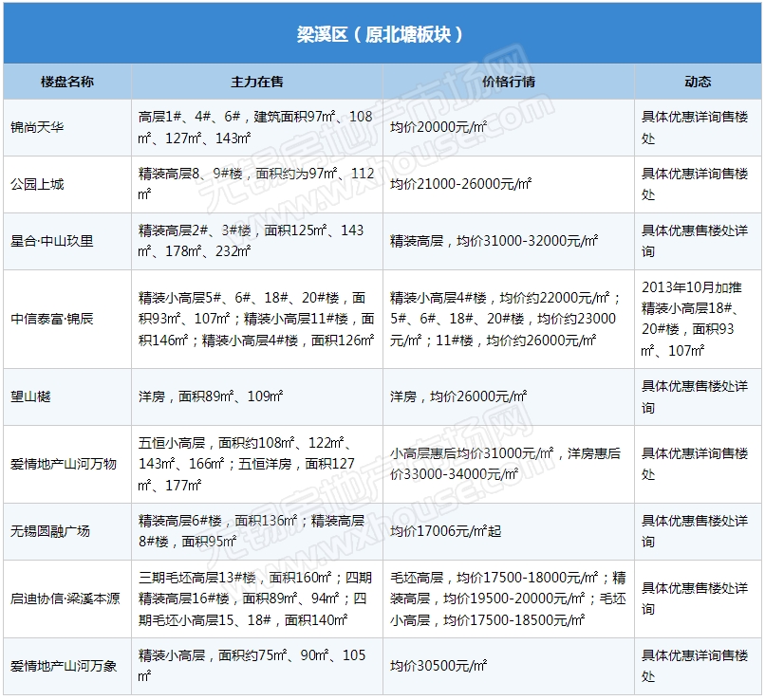Click the property name "启迪协信·梁溪本源"
Viewport: 765px width, 700px height.
tap(65, 599)
